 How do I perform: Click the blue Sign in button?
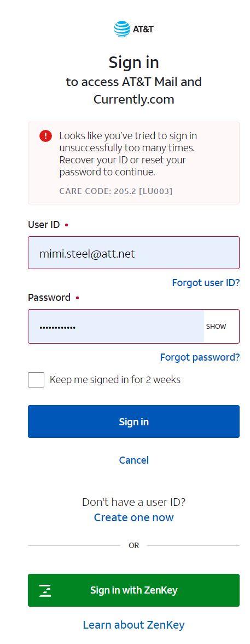point(133,421)
